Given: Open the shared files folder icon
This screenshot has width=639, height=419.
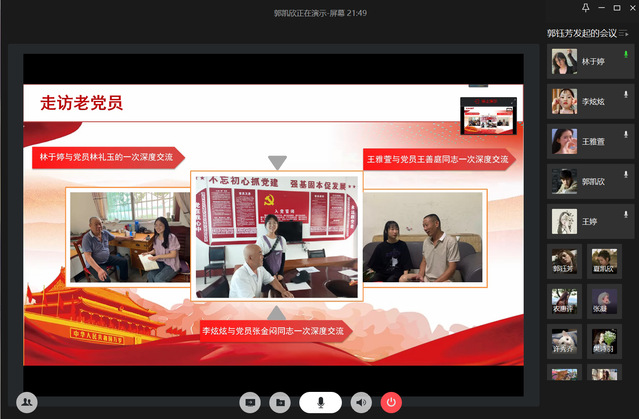Looking at the screenshot, I should pyautogui.click(x=281, y=402).
